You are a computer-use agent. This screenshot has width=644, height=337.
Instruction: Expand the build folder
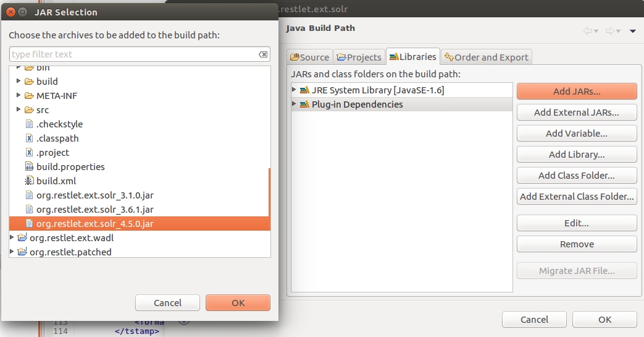pos(19,81)
